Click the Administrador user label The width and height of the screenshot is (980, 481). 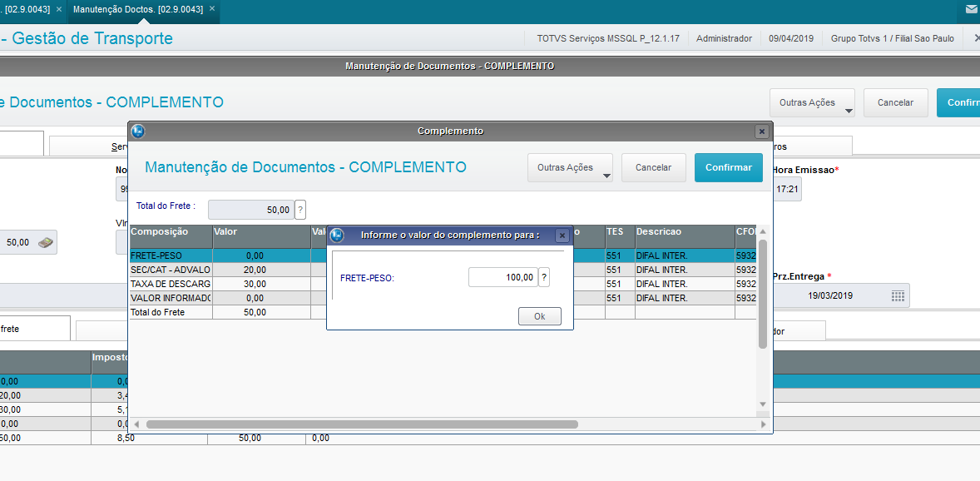[x=724, y=38]
